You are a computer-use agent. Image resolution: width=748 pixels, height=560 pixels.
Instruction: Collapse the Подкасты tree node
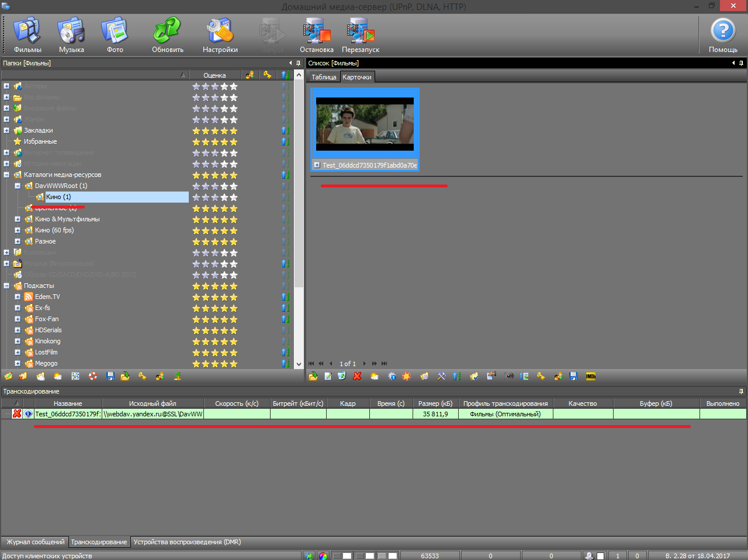[6, 286]
